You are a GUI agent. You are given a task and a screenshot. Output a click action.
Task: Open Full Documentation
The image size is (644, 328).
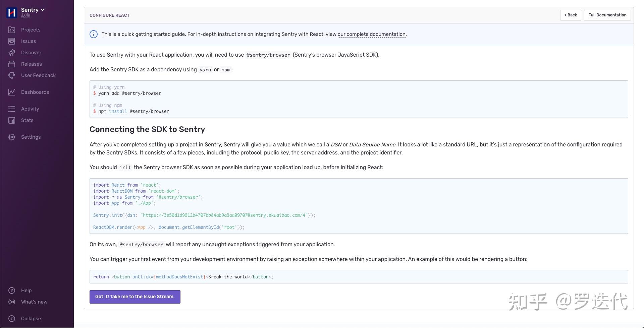coord(607,15)
